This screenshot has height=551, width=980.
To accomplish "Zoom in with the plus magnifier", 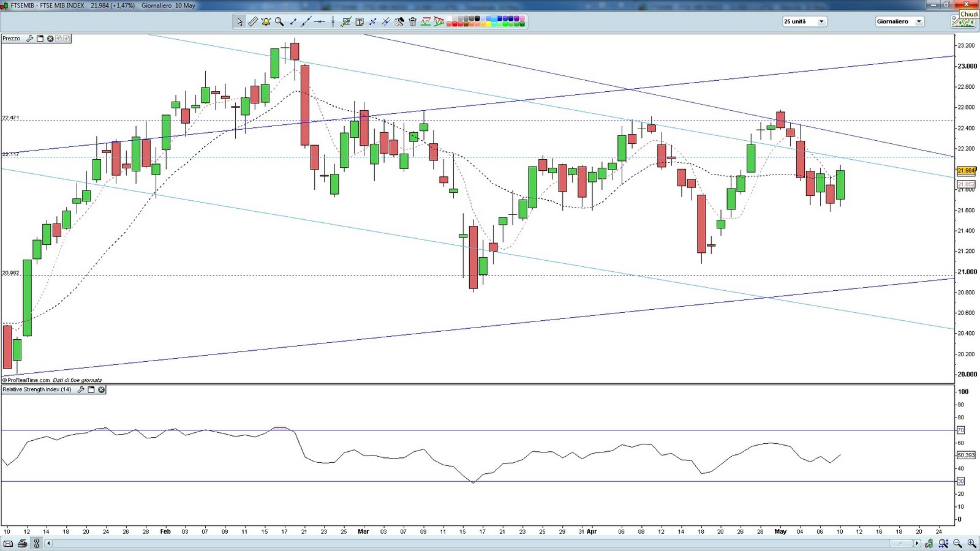I will [972, 543].
